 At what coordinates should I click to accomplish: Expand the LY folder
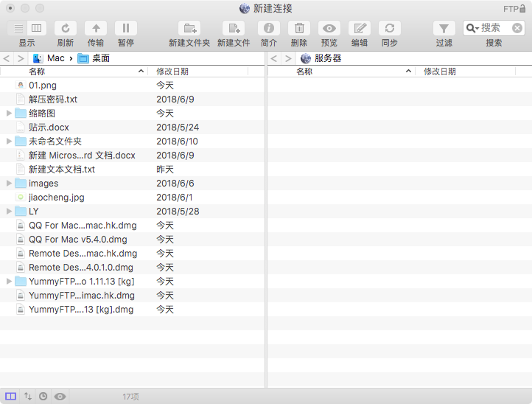click(x=9, y=211)
